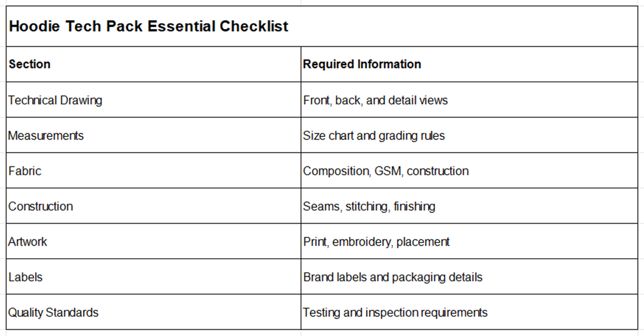Click the Labels cell
Viewport: 644px width, 336px height.
pyautogui.click(x=153, y=277)
